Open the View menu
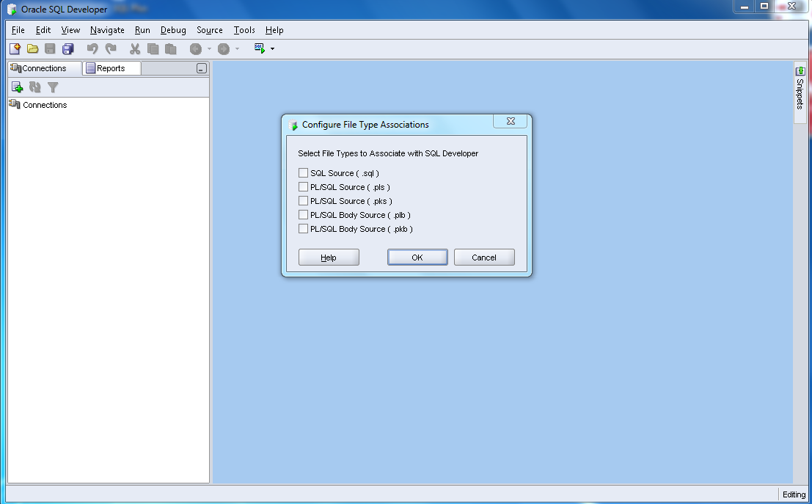This screenshot has height=504, width=812. (x=70, y=30)
